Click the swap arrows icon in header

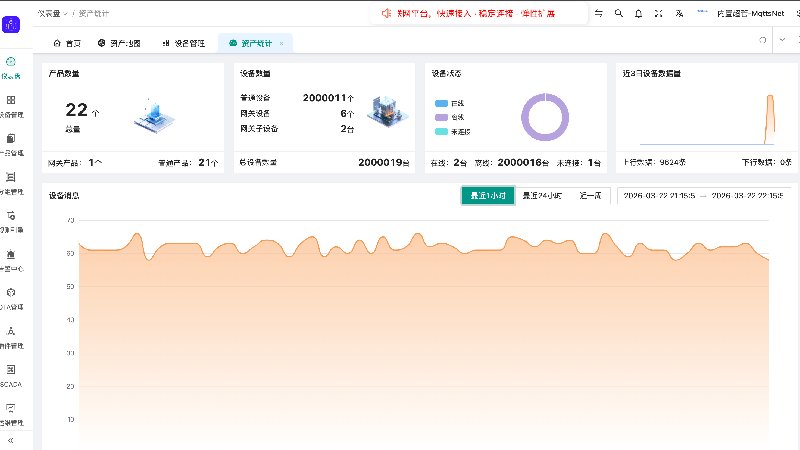point(598,13)
